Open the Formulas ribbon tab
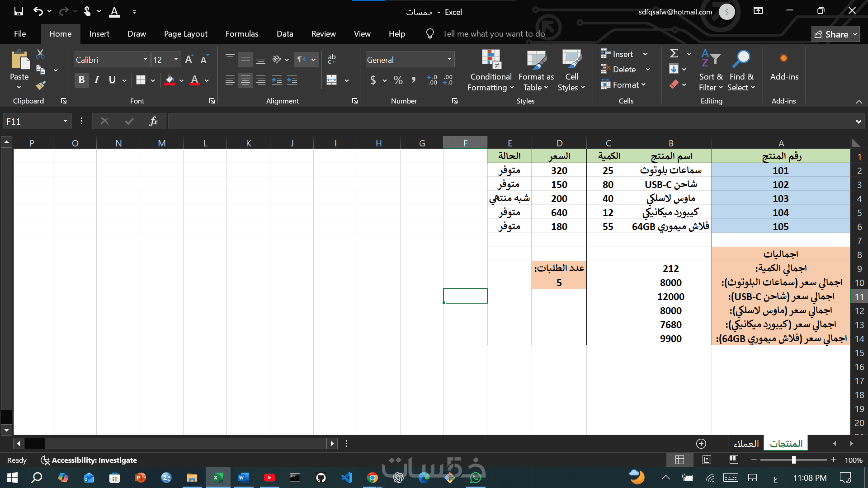This screenshot has height=488, width=868. pyautogui.click(x=242, y=34)
